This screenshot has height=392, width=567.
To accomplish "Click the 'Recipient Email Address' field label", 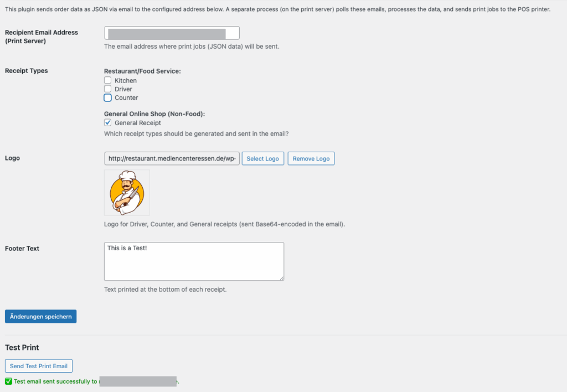I will 42,37.
